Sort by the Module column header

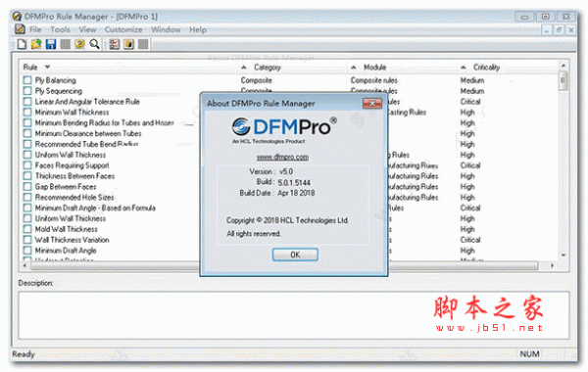[x=374, y=67]
